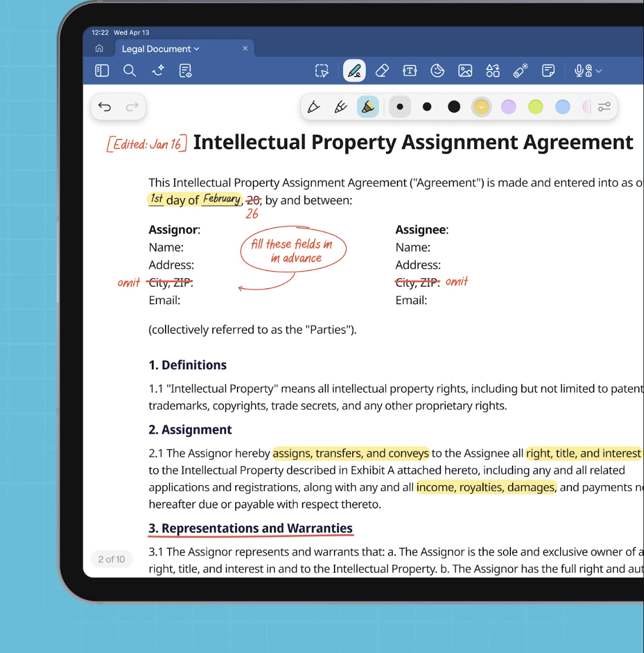Tap the 'Assignor:' label
This screenshot has height=653, width=644.
click(174, 229)
